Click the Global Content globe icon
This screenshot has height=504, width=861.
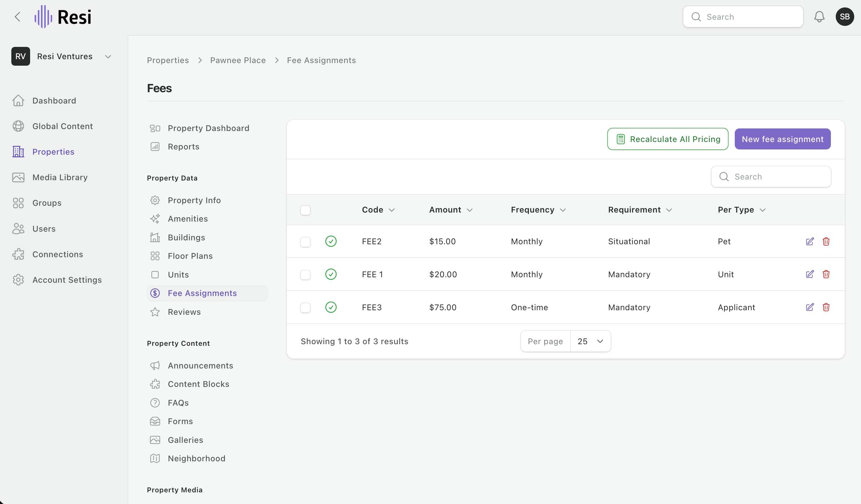click(x=18, y=126)
